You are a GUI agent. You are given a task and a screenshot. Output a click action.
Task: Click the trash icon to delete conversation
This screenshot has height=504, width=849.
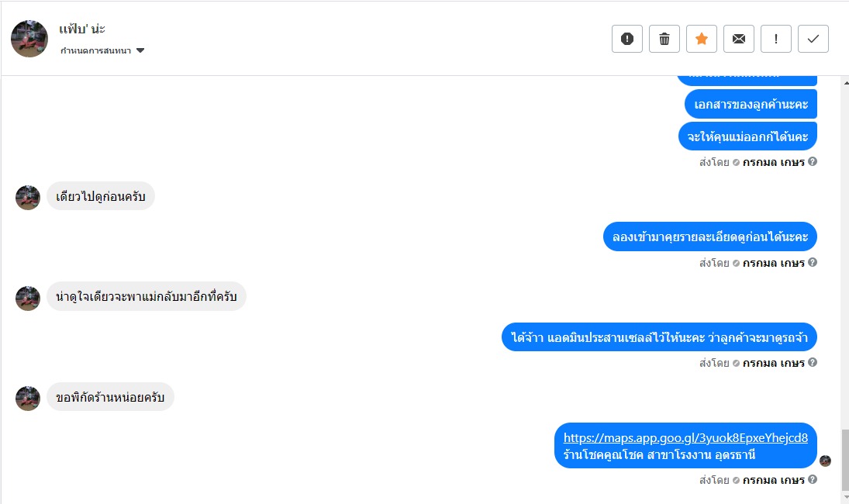664,39
